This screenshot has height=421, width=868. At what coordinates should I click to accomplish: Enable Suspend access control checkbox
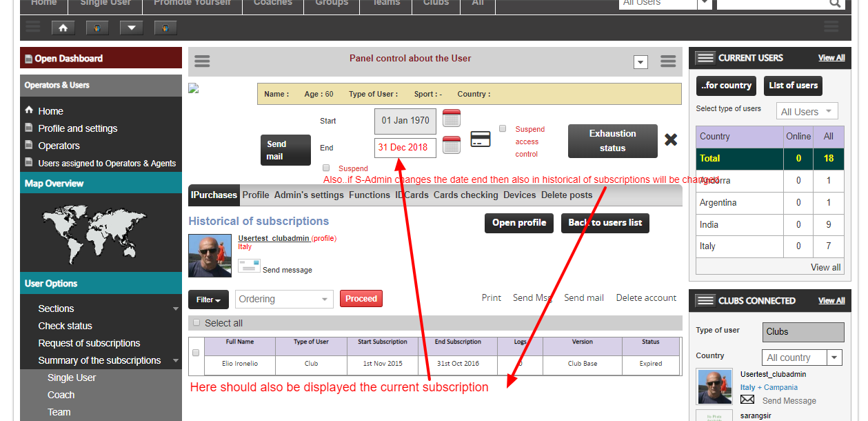pos(503,128)
